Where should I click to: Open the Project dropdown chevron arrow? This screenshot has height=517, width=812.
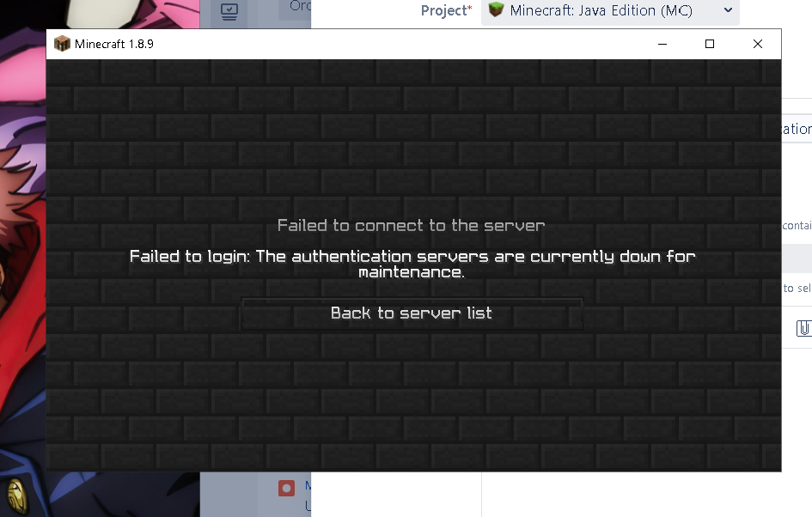tap(728, 9)
